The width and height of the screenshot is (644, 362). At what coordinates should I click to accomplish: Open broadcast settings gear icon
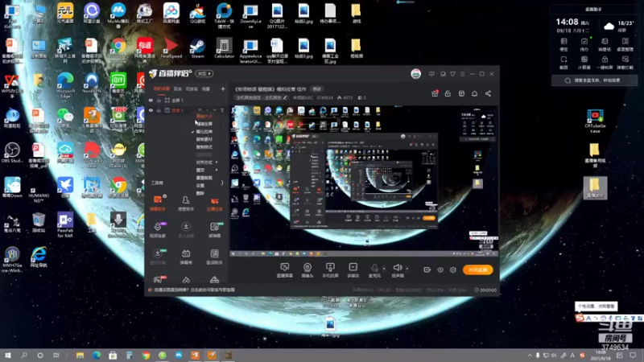click(x=453, y=269)
